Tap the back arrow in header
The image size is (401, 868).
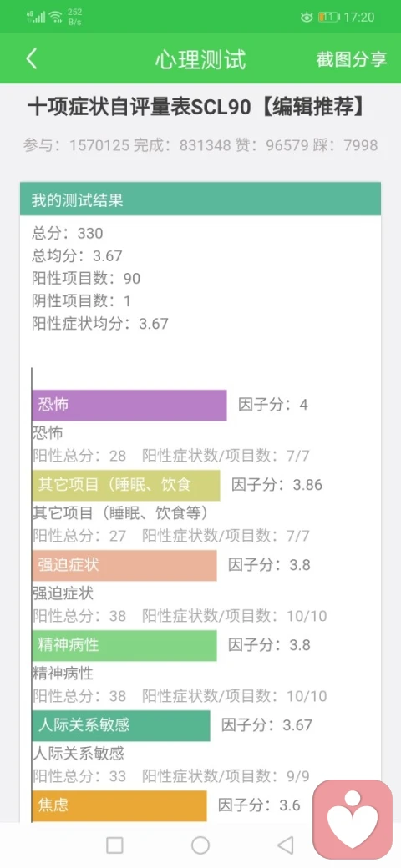point(32,58)
